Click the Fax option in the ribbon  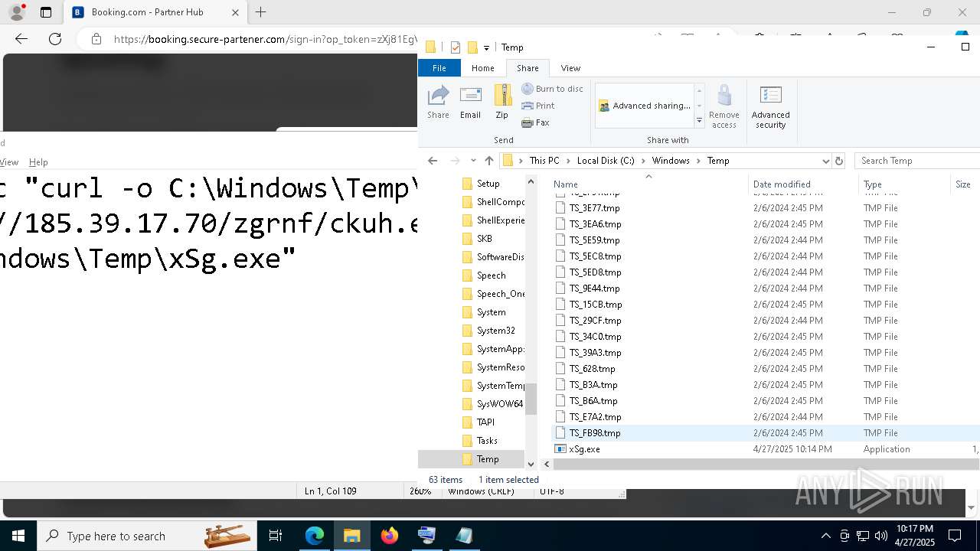coord(535,122)
